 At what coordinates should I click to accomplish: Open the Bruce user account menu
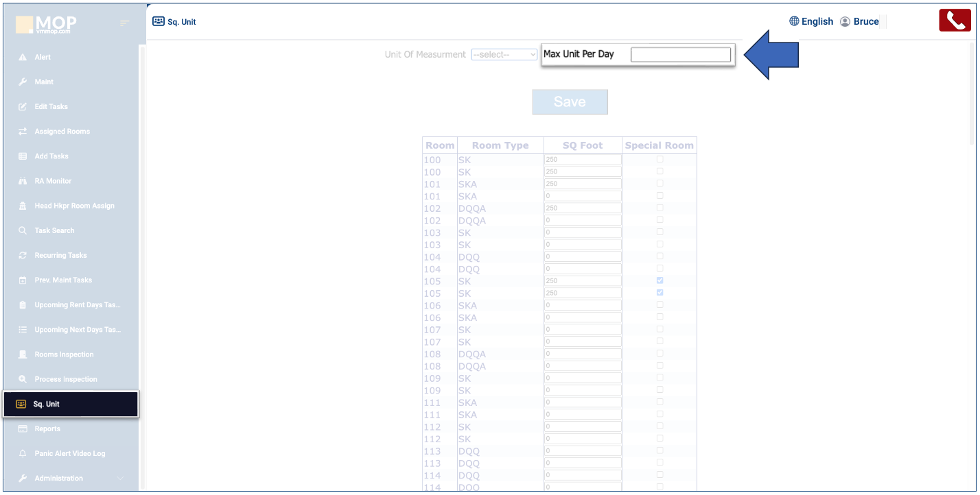click(x=859, y=21)
